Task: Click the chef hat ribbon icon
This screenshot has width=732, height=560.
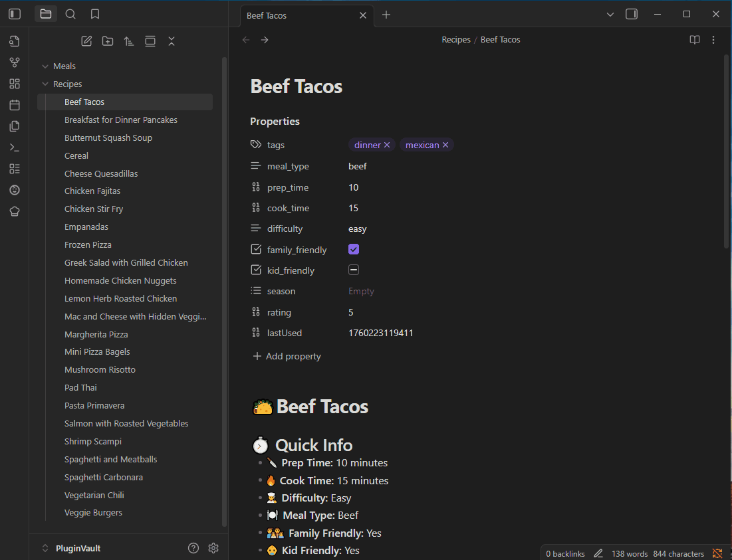Action: coord(15,211)
